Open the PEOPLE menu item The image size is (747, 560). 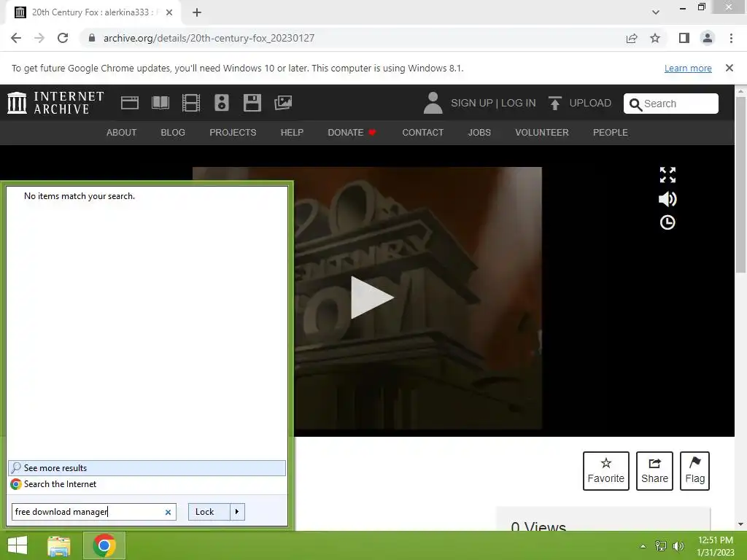[611, 133]
